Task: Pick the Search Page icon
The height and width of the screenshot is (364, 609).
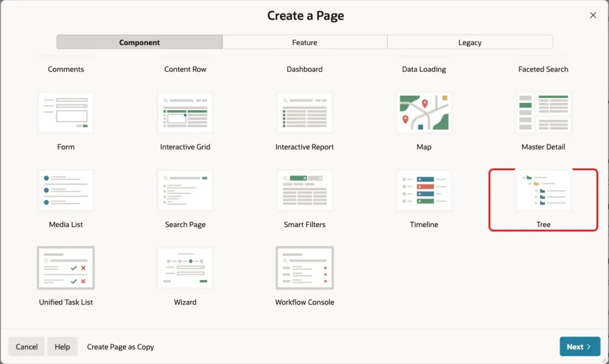Action: (186, 190)
